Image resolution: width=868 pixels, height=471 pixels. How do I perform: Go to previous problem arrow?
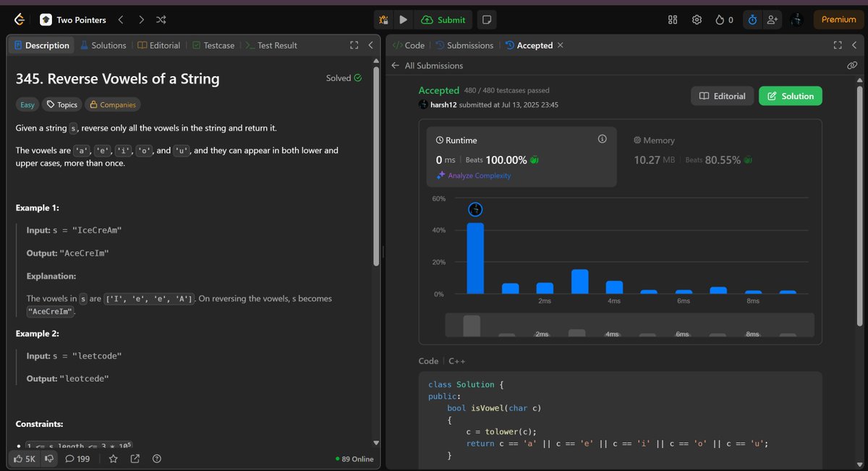click(121, 20)
